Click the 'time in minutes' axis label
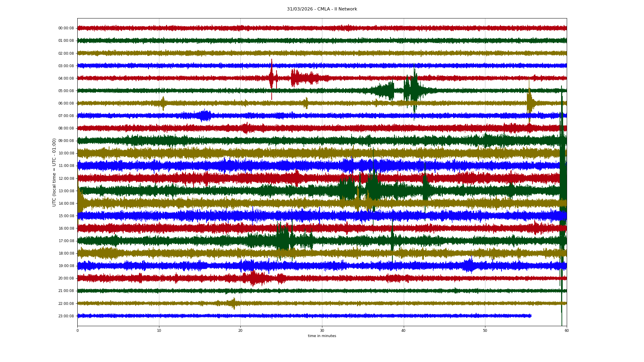The height and width of the screenshot is (362, 644). [x=322, y=336]
